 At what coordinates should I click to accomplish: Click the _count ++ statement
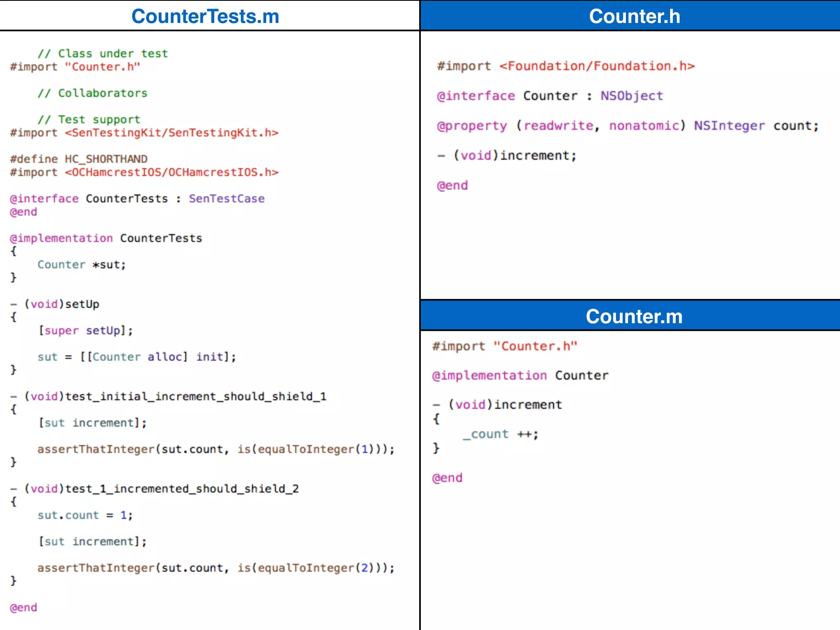(x=500, y=434)
